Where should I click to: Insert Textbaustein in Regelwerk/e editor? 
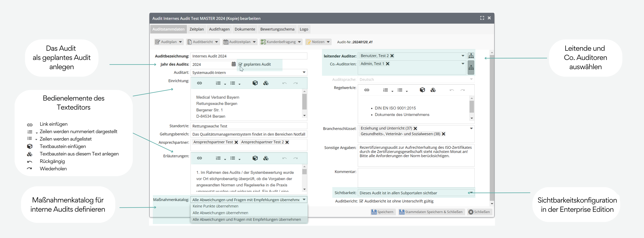tap(422, 90)
